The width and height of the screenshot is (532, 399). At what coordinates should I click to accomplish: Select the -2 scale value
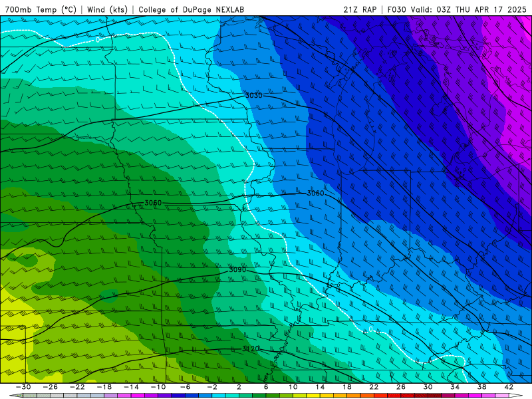coord(212,387)
